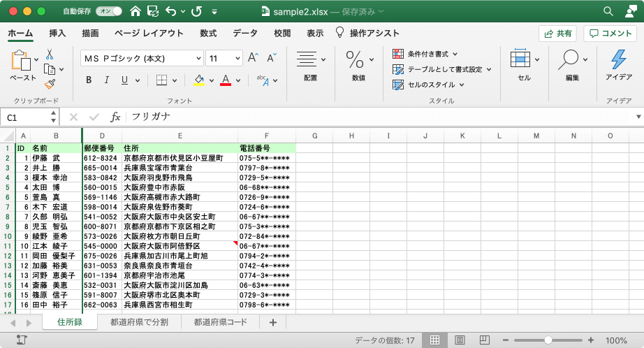The width and height of the screenshot is (644, 348).
Task: Toggle the AutoSave (自動保存) switch
Action: (109, 11)
